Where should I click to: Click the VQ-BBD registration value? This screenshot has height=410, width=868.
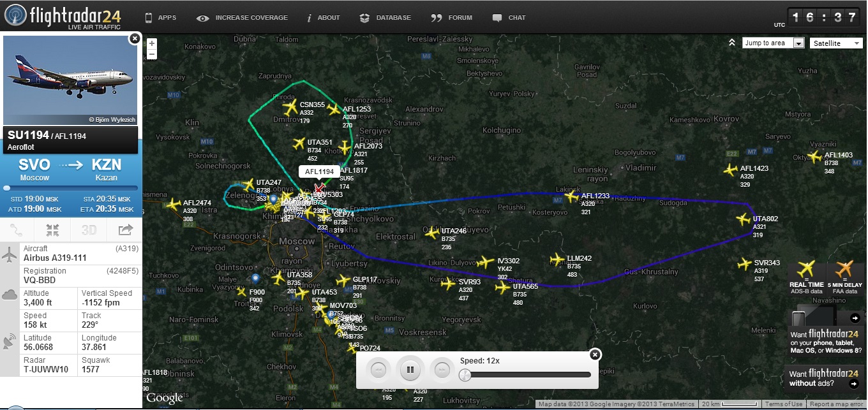(39, 280)
